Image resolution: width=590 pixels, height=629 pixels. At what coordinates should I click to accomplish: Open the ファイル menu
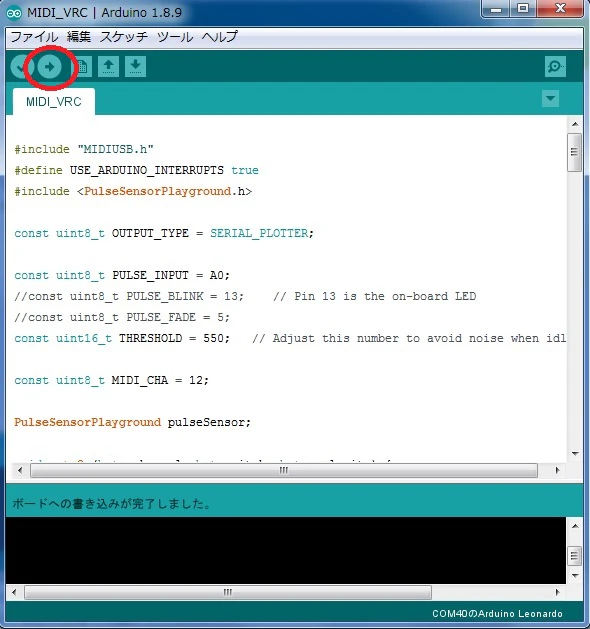(34, 37)
